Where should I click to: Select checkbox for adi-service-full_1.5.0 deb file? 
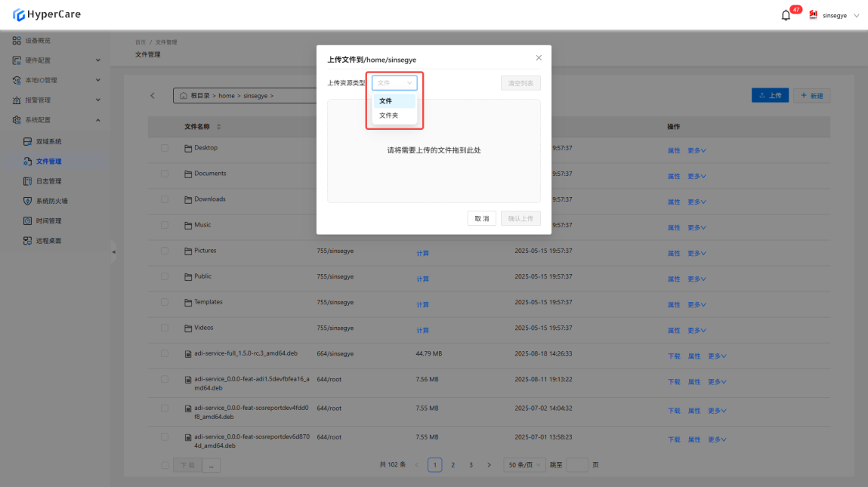(165, 353)
